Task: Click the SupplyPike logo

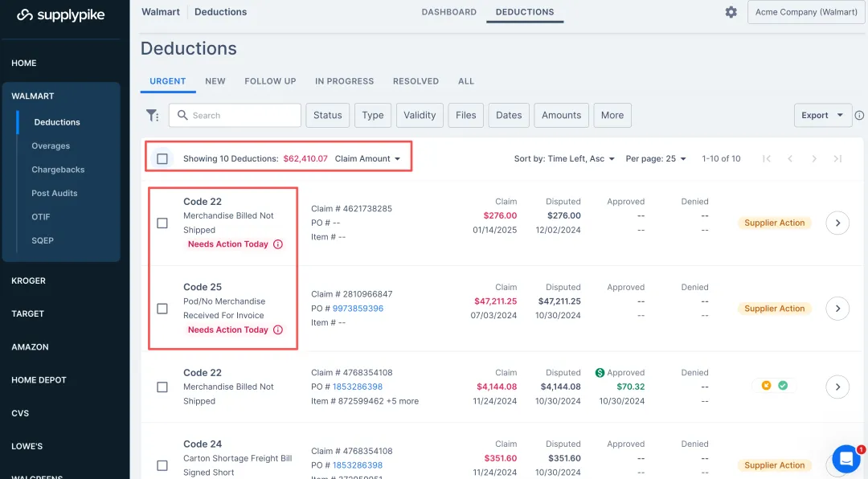Action: [x=61, y=14]
